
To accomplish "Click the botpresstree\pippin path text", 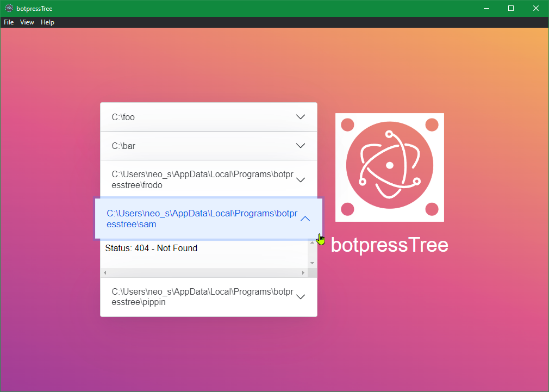I will point(202,297).
